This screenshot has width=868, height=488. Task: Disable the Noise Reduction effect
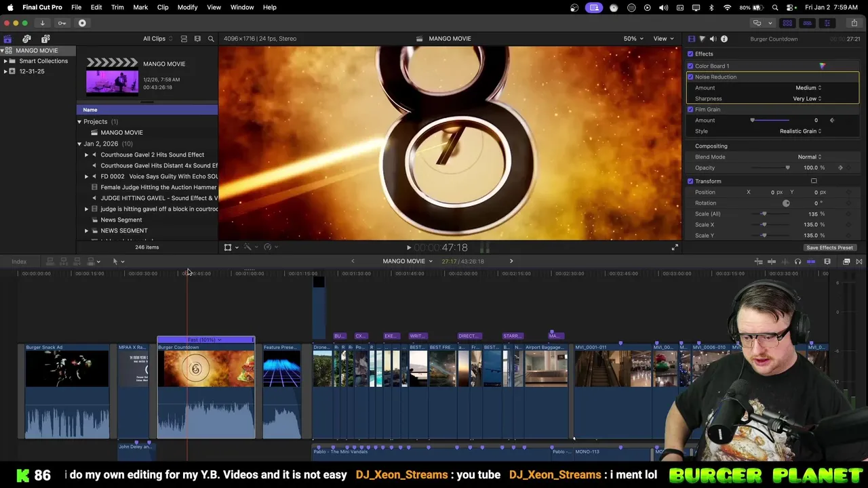click(690, 77)
